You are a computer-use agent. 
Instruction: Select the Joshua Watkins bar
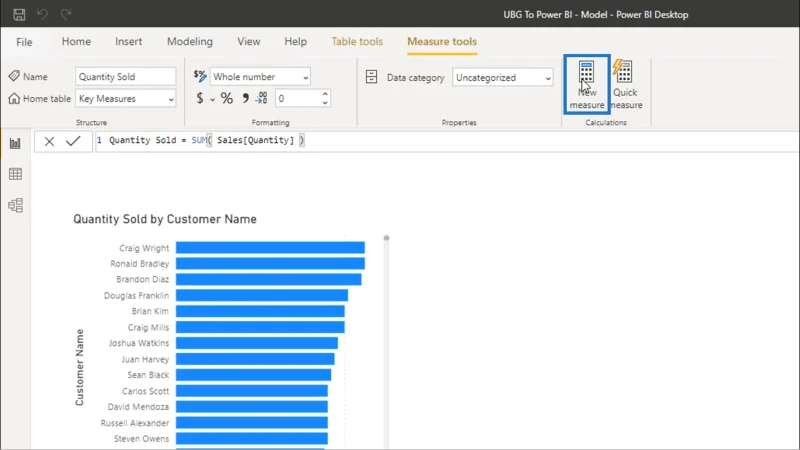[x=257, y=343]
